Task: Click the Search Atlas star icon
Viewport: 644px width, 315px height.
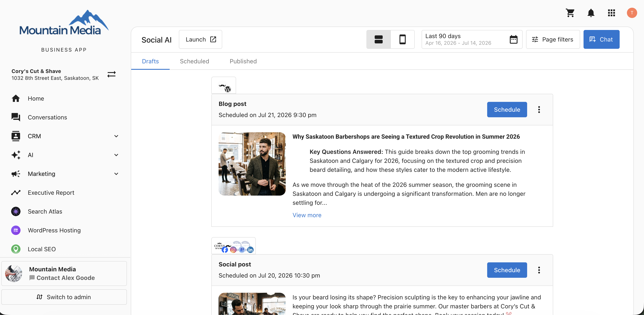Action: click(x=16, y=211)
